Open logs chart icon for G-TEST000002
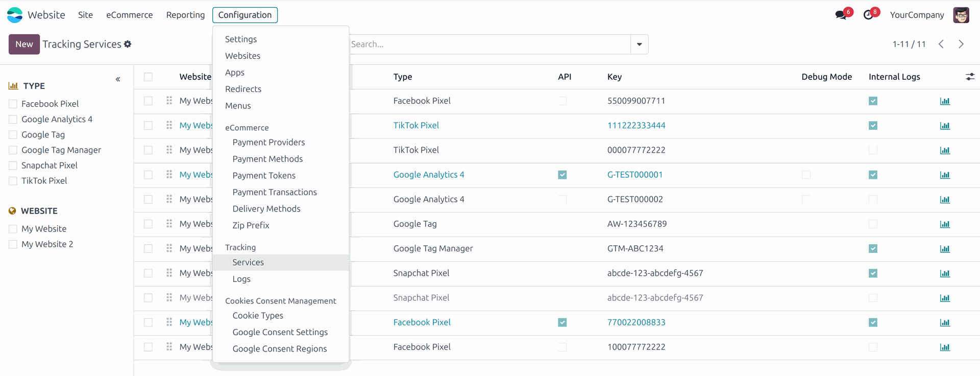 [945, 199]
